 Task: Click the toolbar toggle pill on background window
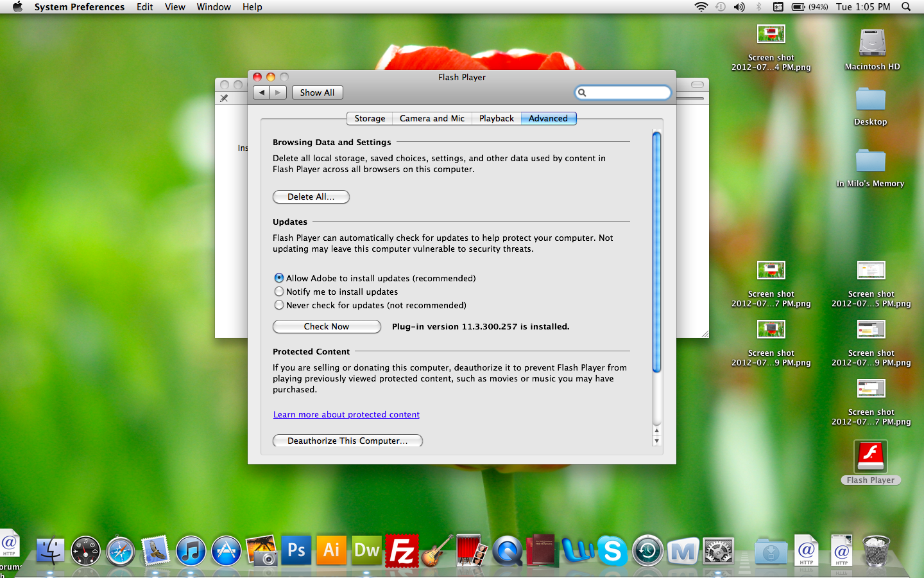(x=697, y=84)
